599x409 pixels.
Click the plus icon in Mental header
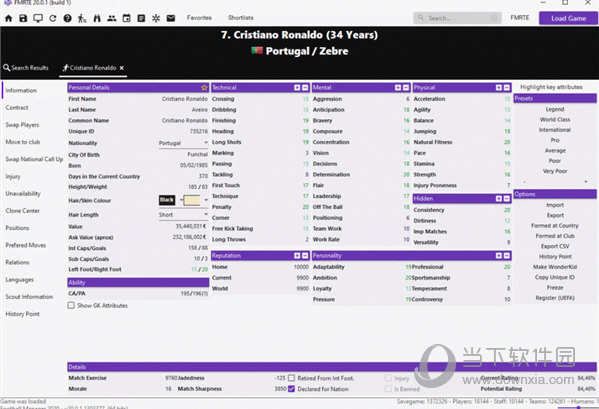pyautogui.click(x=398, y=88)
